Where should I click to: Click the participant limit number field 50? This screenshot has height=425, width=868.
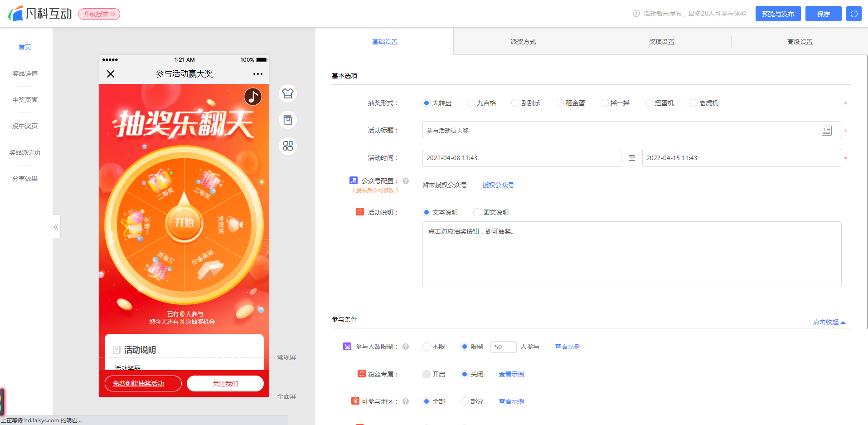[504, 347]
